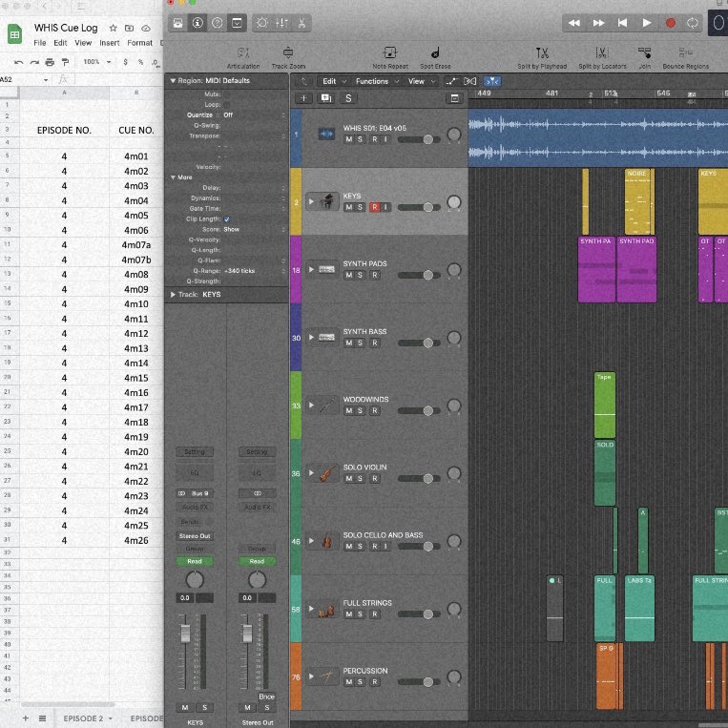Viewport: 728px width, 728px height.
Task: Open the Insert menu in Sheets
Action: click(x=109, y=43)
